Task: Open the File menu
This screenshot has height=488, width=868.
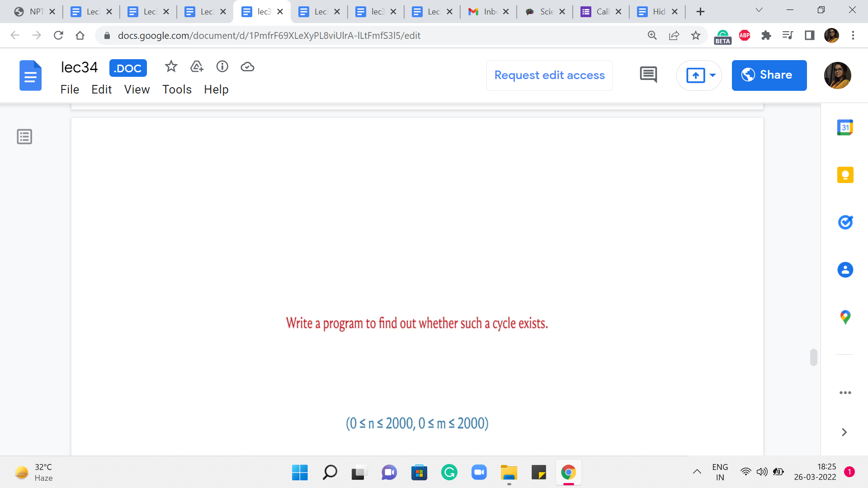Action: tap(70, 89)
